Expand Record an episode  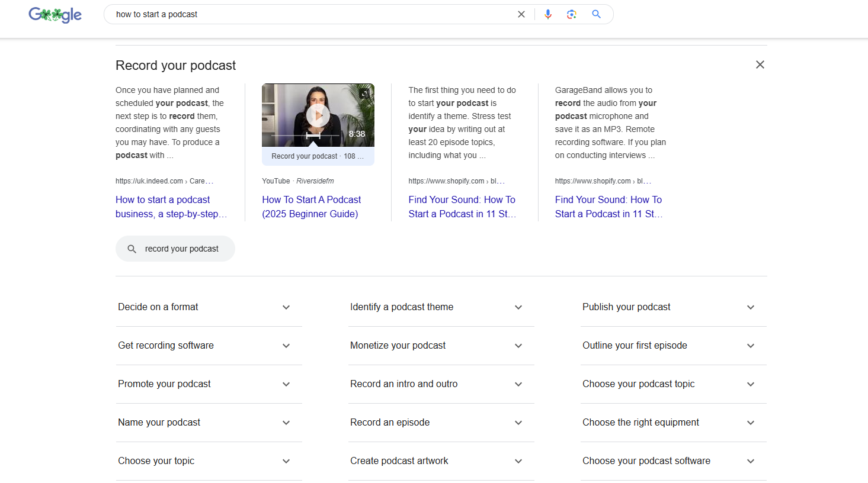[x=441, y=423]
